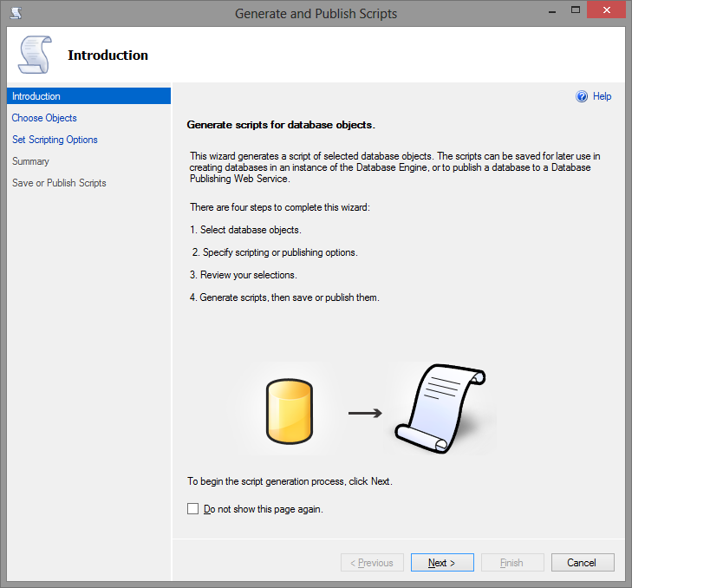This screenshot has width=710, height=588.
Task: Open the Set Scripting Options step
Action: [x=55, y=140]
